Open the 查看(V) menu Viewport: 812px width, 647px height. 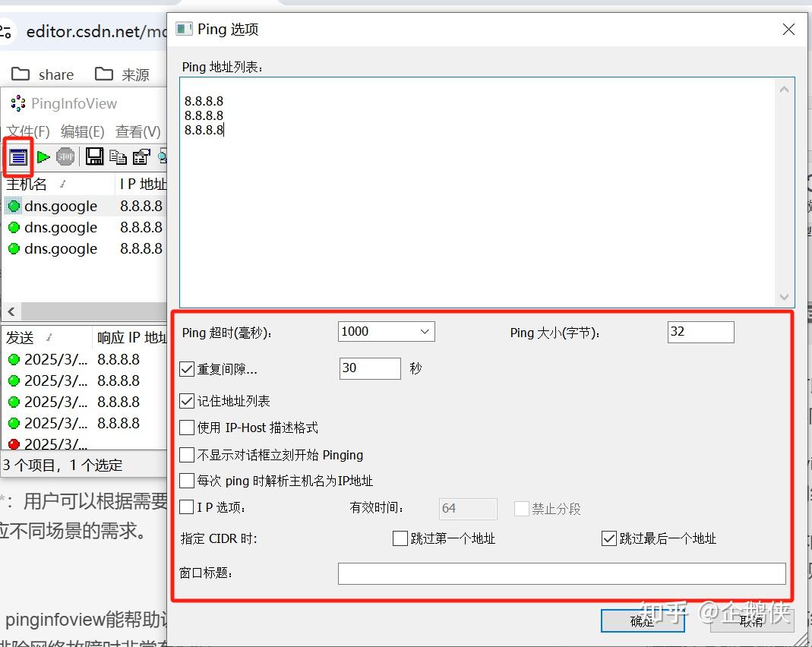point(137,131)
